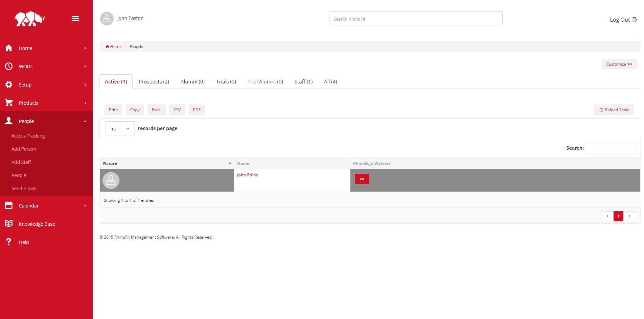Collapse the People sidebar section
The height and width of the screenshot is (319, 644).
click(x=85, y=121)
